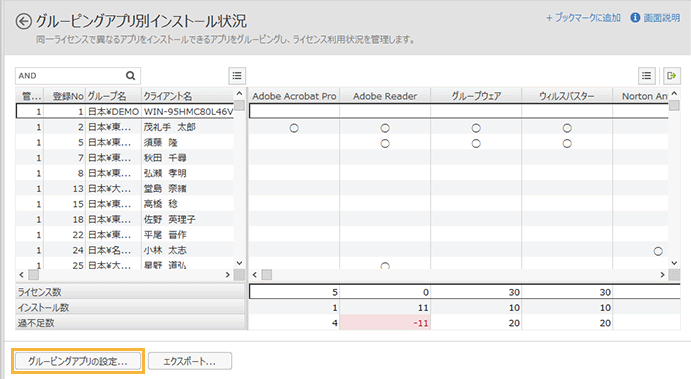Click the 画面説明 link text
This screenshot has height=379, width=691.
point(661,18)
